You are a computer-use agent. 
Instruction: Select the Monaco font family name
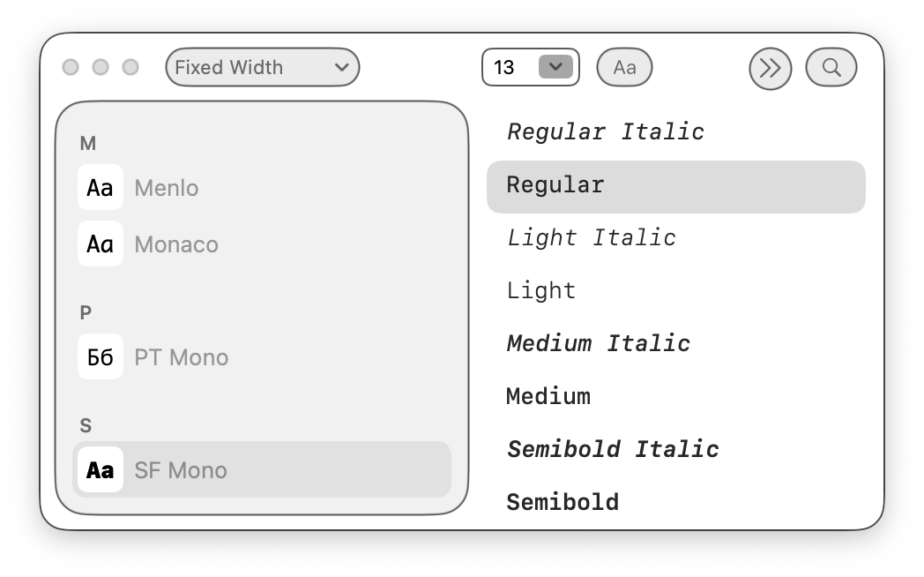tap(176, 244)
